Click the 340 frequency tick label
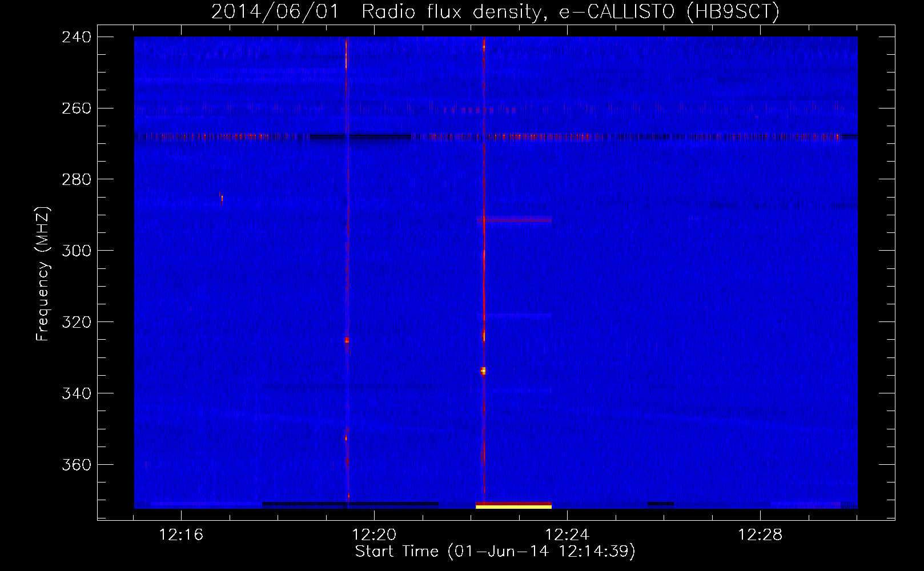Screen dimensions: 924x571 (77, 394)
